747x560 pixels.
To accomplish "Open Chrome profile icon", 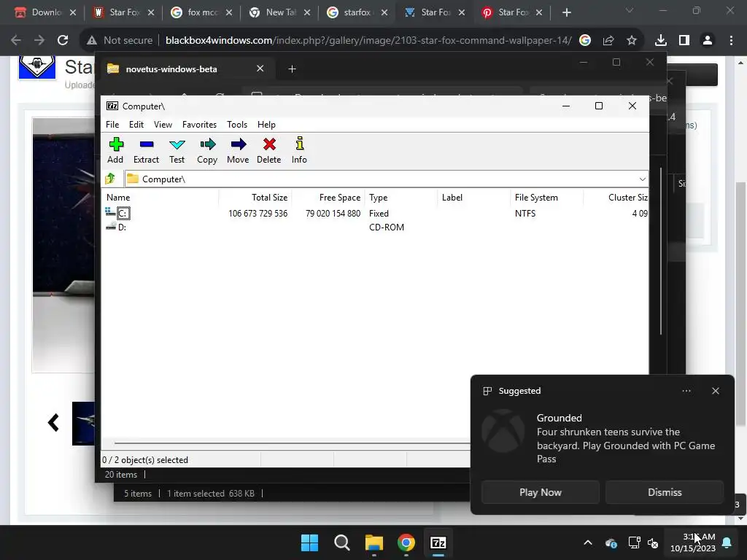I will 708,41.
